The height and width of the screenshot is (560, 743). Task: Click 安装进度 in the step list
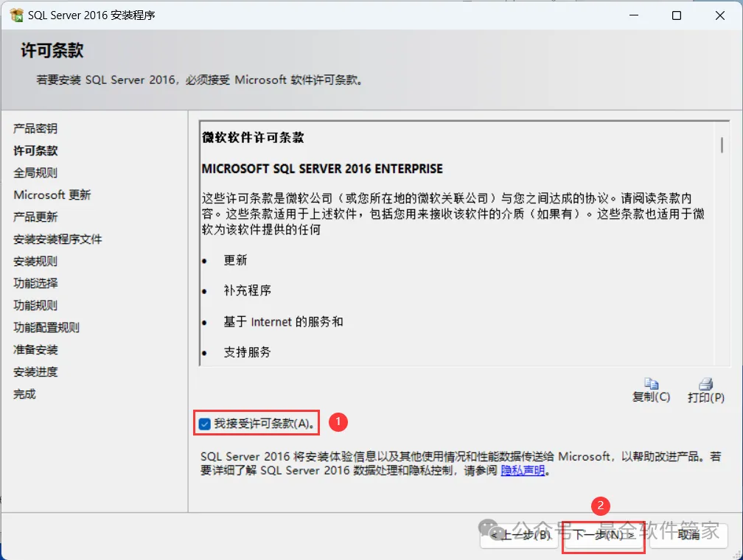click(35, 372)
